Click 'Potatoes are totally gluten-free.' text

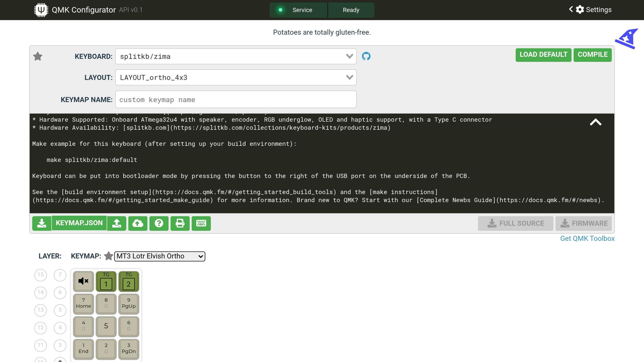click(x=322, y=32)
